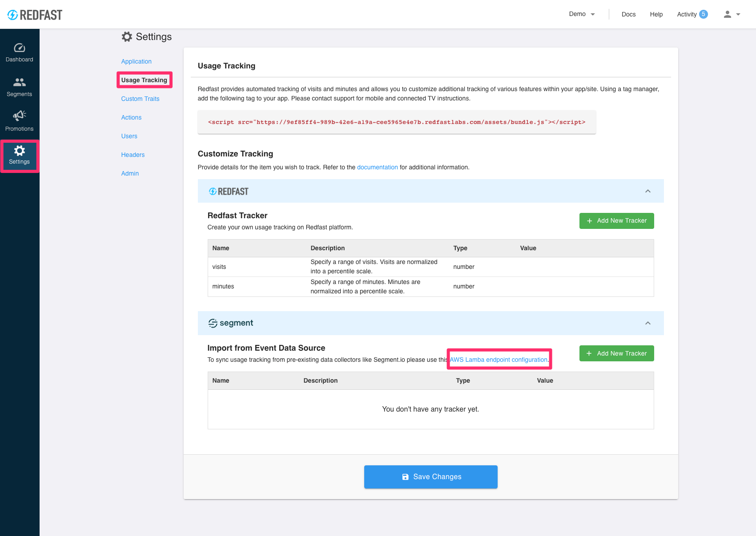Open the Users settings page
This screenshot has width=756, height=536.
[x=129, y=136]
